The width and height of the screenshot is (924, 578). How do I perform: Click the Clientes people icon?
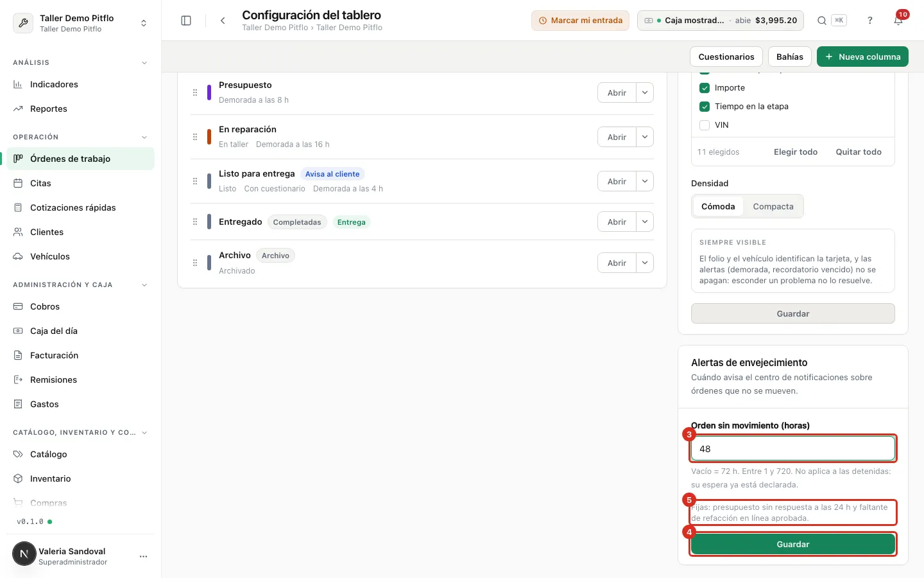[18, 232]
